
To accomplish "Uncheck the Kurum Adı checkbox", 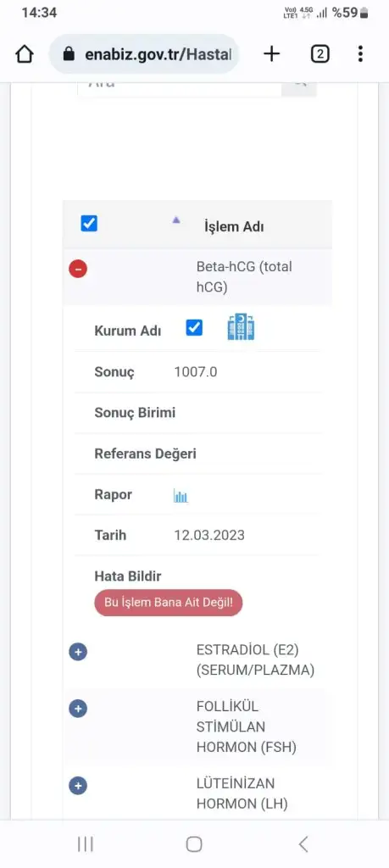I will click(194, 328).
